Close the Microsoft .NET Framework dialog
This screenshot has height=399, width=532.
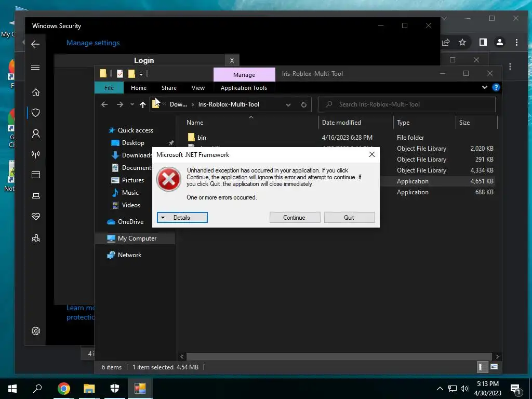point(372,155)
